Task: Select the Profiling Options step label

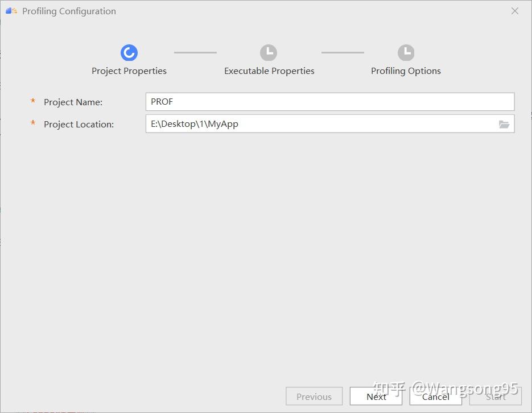Action: click(x=406, y=71)
